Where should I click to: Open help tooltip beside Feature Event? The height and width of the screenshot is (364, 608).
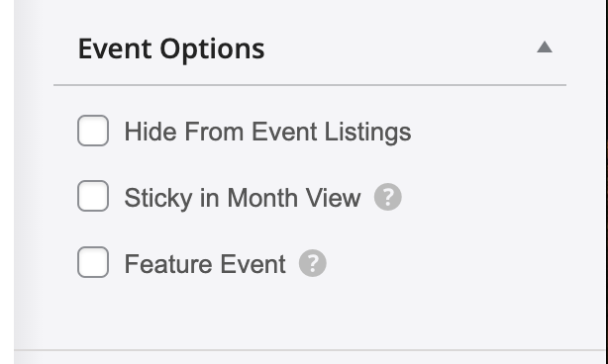pyautogui.click(x=313, y=263)
